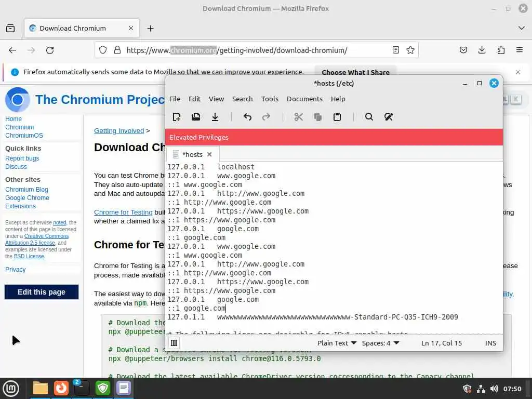532x399 pixels.
Task: Toggle INS insert mode in status bar
Action: (490, 343)
